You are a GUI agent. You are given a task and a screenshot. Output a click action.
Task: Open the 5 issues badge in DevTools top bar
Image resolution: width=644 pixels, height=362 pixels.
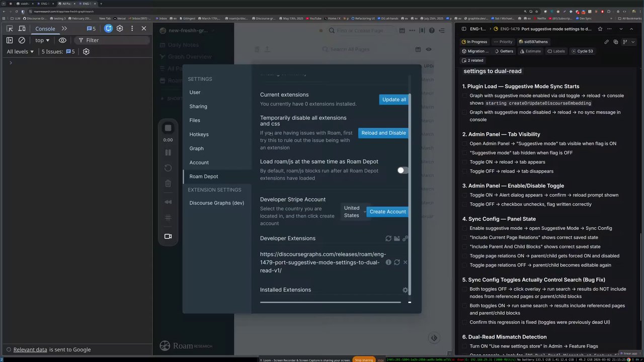click(x=91, y=29)
